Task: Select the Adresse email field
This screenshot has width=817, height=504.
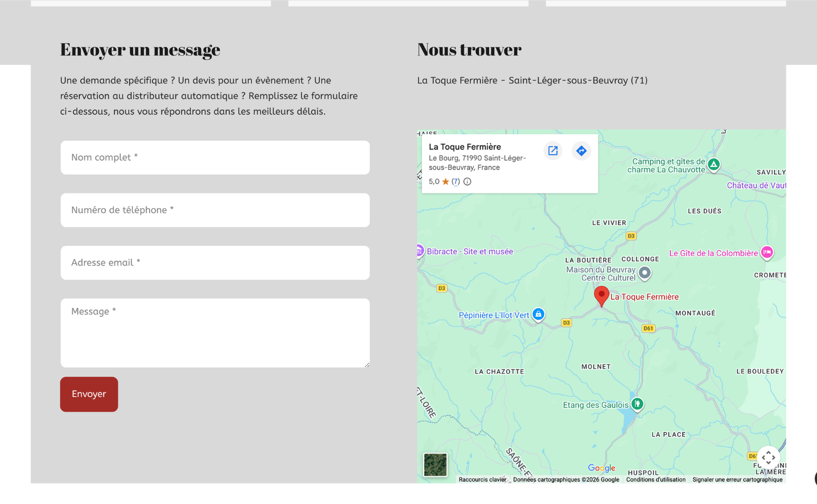Action: click(x=215, y=263)
